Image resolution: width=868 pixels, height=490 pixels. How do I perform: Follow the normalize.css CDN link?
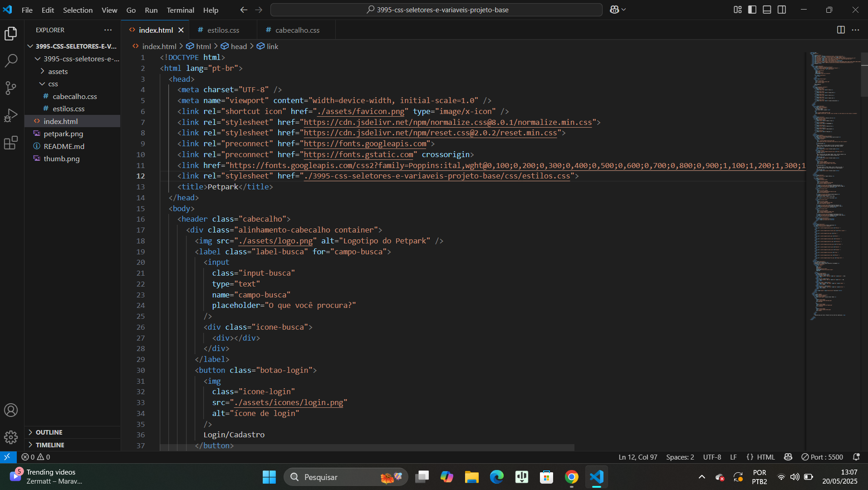pyautogui.click(x=448, y=122)
